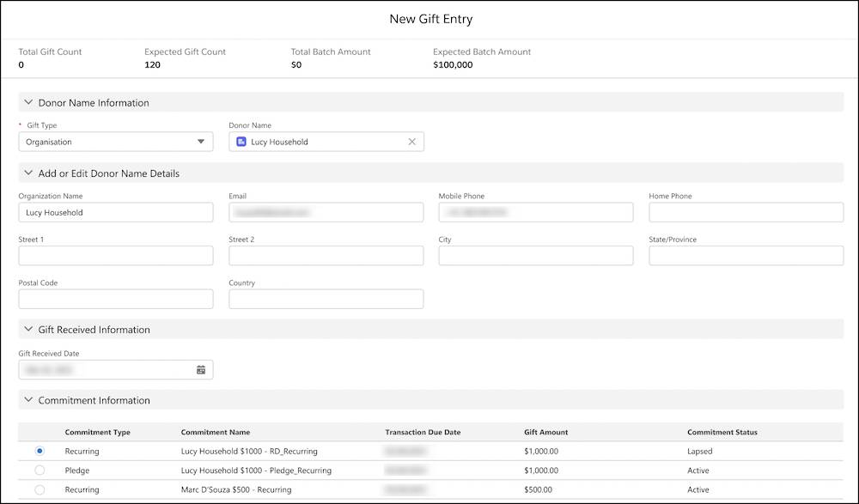859x504 pixels.
Task: Click the Transaction Due Date column header
Action: pyautogui.click(x=423, y=432)
